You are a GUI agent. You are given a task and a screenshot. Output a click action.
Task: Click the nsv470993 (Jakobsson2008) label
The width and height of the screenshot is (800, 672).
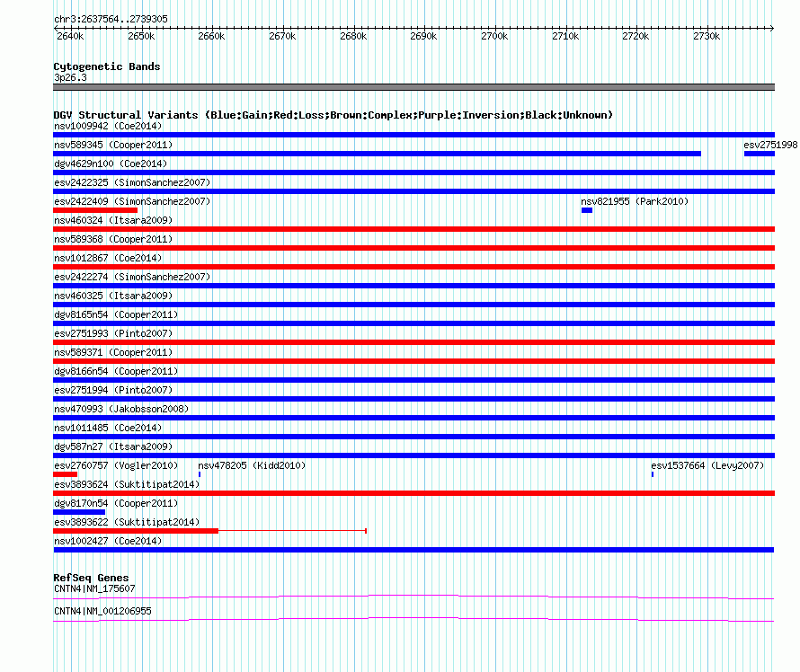121,409
